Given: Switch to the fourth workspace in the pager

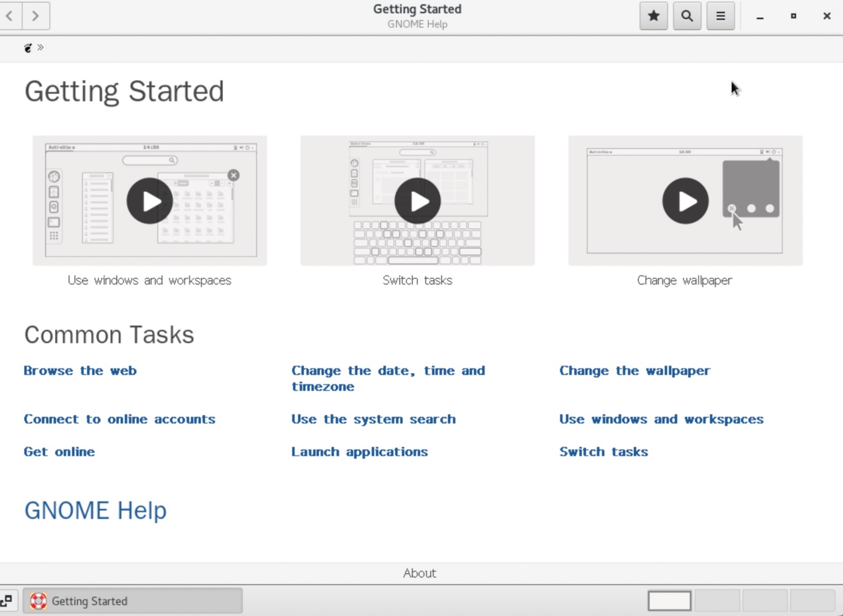Looking at the screenshot, I should pyautogui.click(x=812, y=601).
